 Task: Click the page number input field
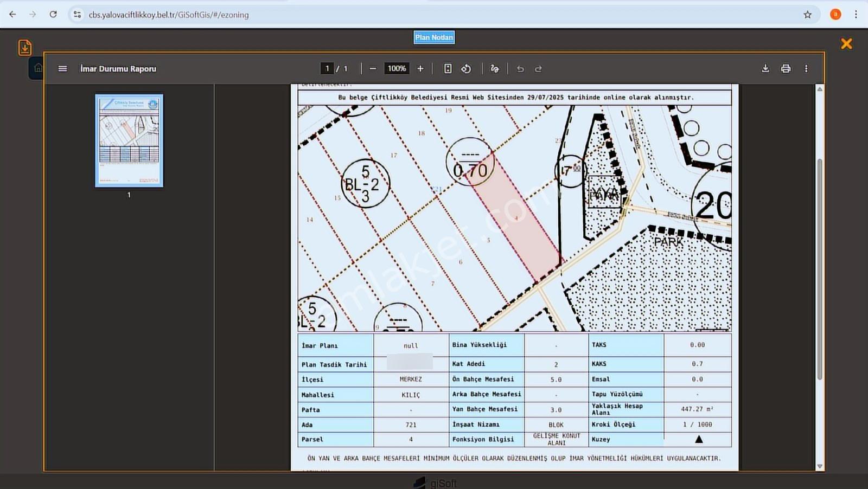pos(327,69)
